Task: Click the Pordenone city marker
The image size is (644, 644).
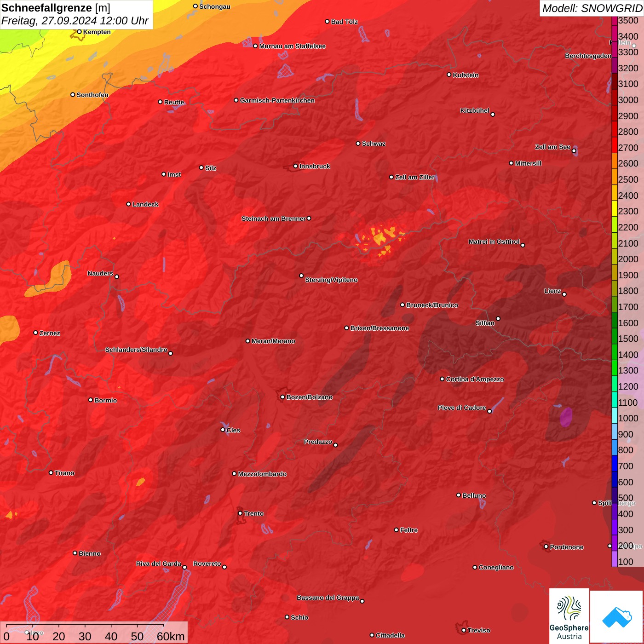Action: (x=546, y=547)
